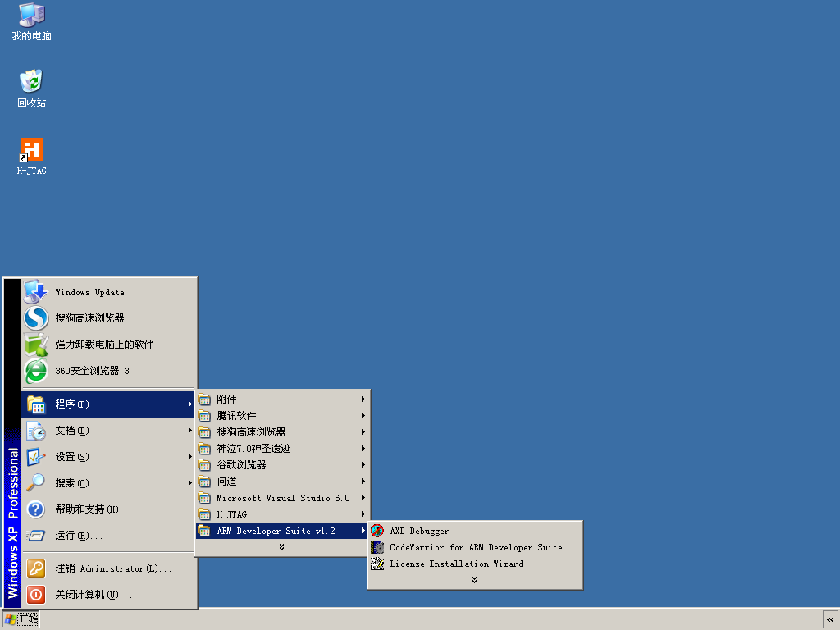Click the Start (开始) button
Screen dimensions: 840x630
coord(21,620)
